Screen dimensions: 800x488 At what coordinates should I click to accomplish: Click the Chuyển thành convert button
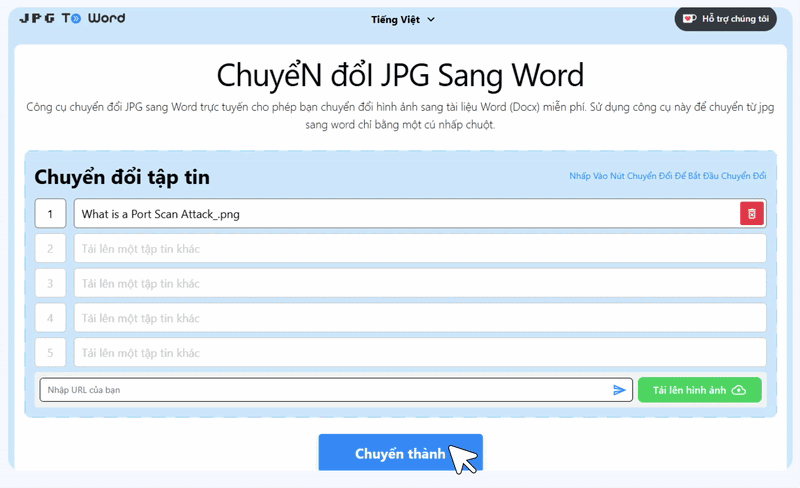401,453
